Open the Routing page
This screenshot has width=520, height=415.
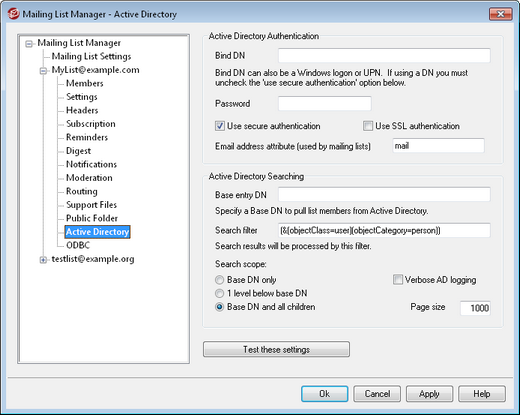coord(82,191)
